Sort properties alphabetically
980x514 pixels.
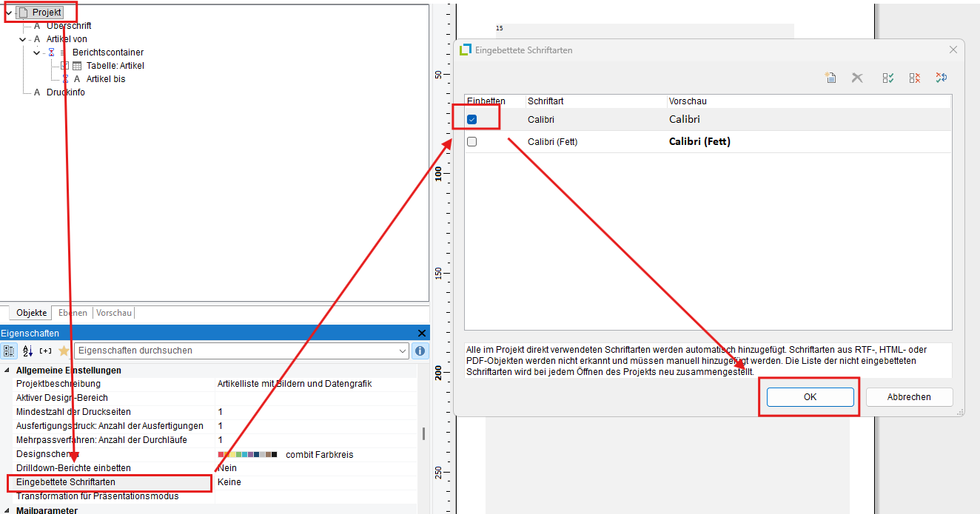pyautogui.click(x=28, y=351)
